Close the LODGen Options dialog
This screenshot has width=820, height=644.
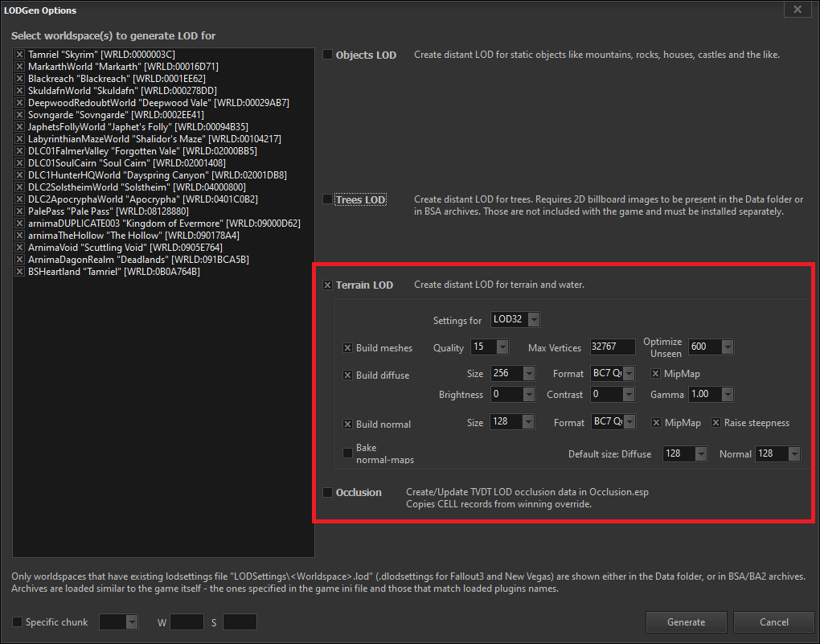[x=797, y=10]
